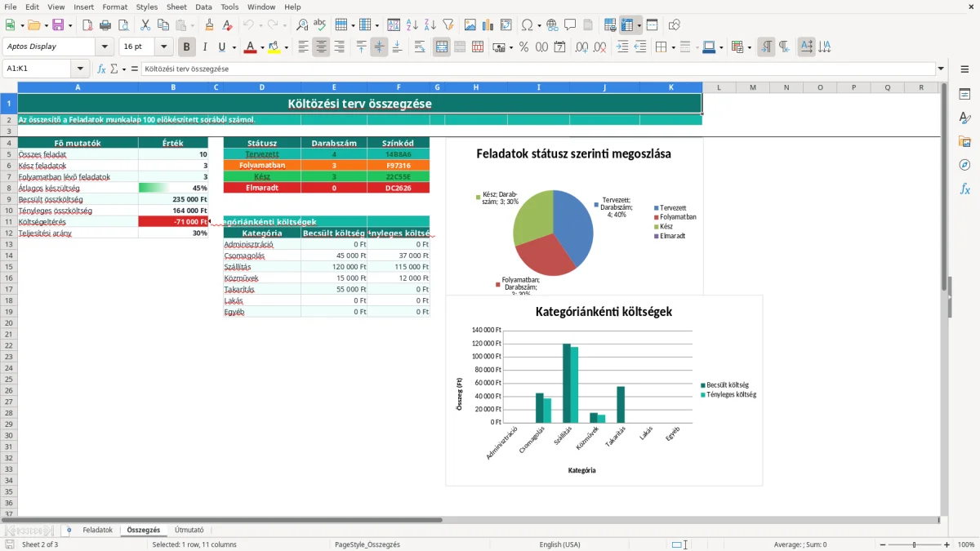The height and width of the screenshot is (551, 980).
Task: Switch to the Útmutató sheet tab
Action: pos(189,531)
